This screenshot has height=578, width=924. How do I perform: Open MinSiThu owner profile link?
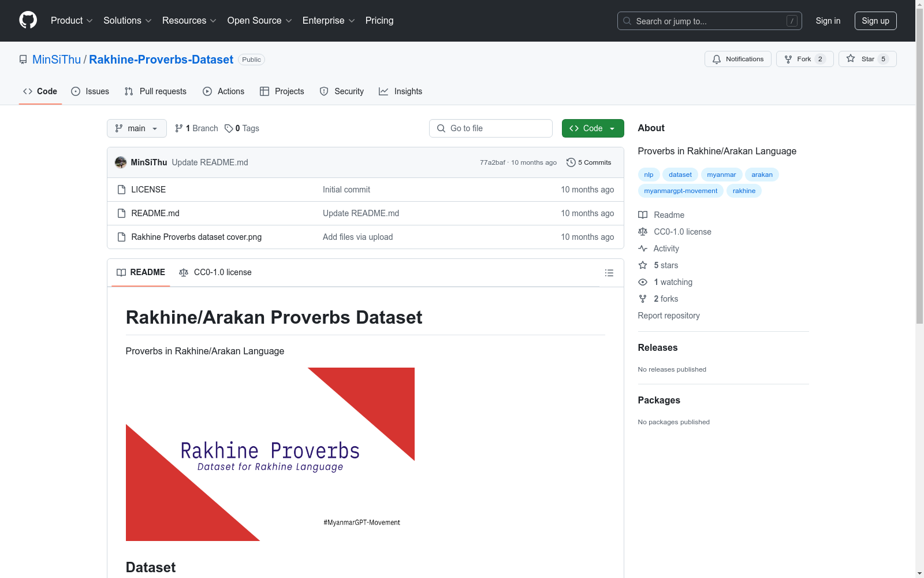57,60
